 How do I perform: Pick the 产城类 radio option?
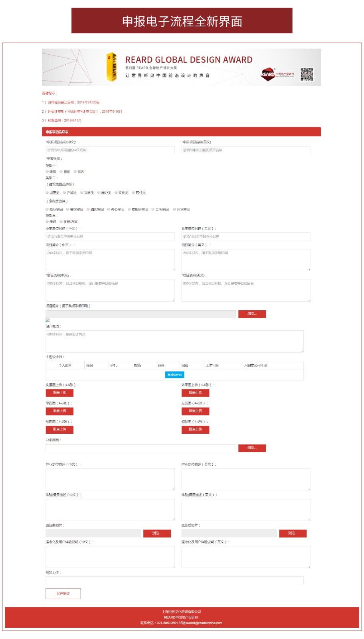(x=64, y=192)
